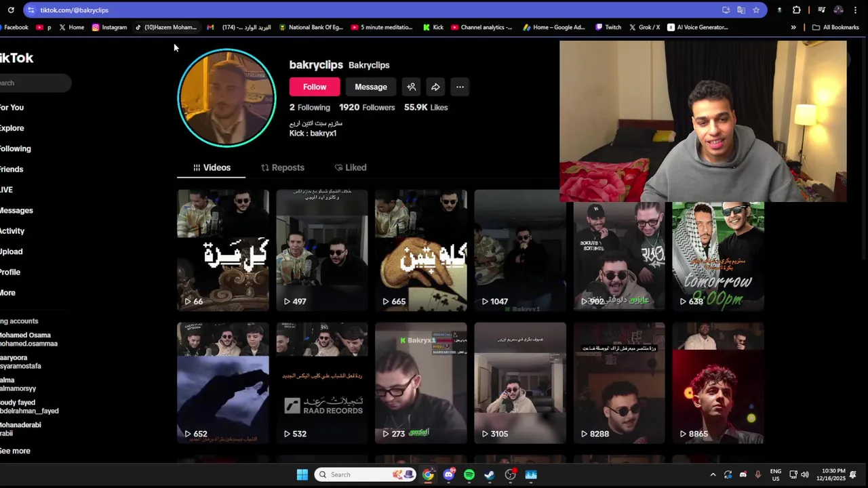Open the volume control in system tray
The height and width of the screenshot is (488, 868).
805,474
